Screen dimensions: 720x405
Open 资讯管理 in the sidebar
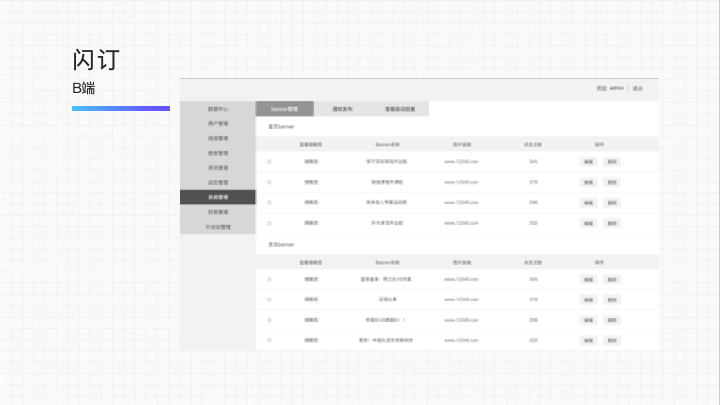(218, 168)
